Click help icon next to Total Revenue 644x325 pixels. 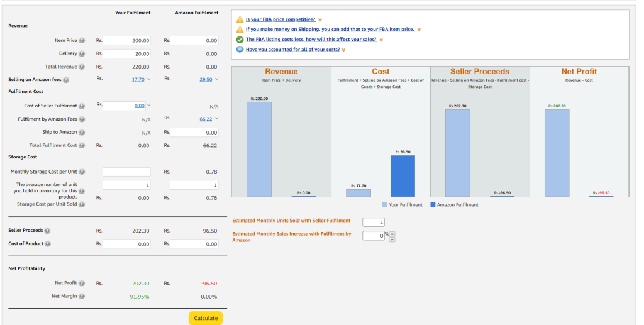[82, 67]
